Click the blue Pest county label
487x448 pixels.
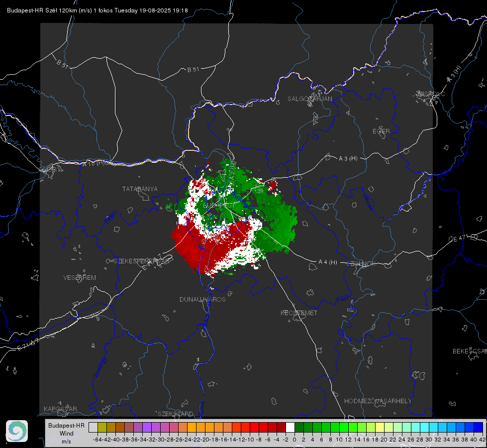342,300
